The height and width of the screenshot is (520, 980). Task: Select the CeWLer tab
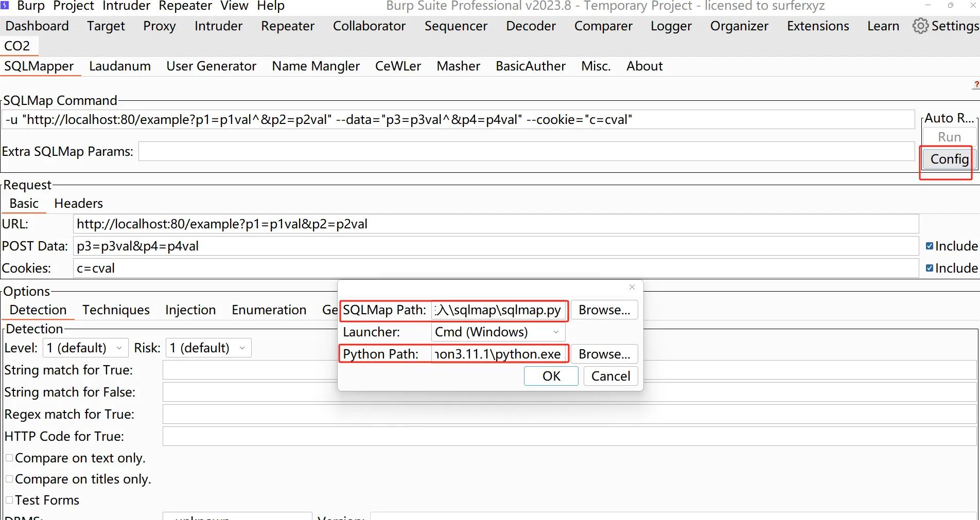coord(398,66)
